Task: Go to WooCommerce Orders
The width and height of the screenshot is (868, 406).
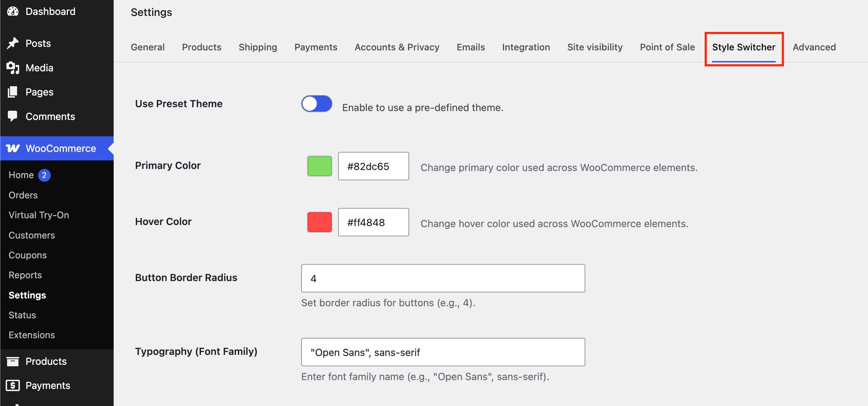Action: 23,195
